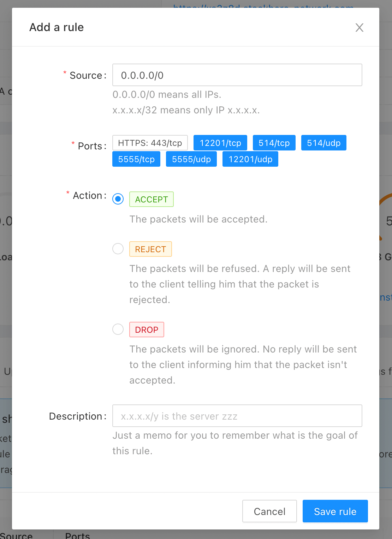Pick the DROP action radio button
392x539 pixels.
click(x=118, y=329)
